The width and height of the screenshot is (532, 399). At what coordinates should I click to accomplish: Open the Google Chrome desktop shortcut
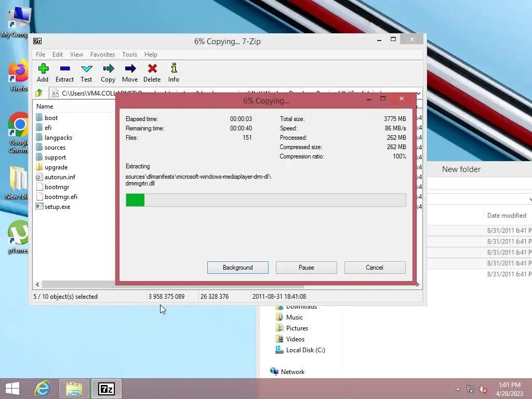tap(18, 132)
